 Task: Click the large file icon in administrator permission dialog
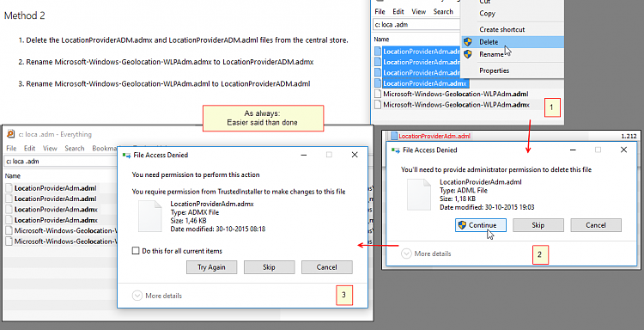(x=418, y=194)
